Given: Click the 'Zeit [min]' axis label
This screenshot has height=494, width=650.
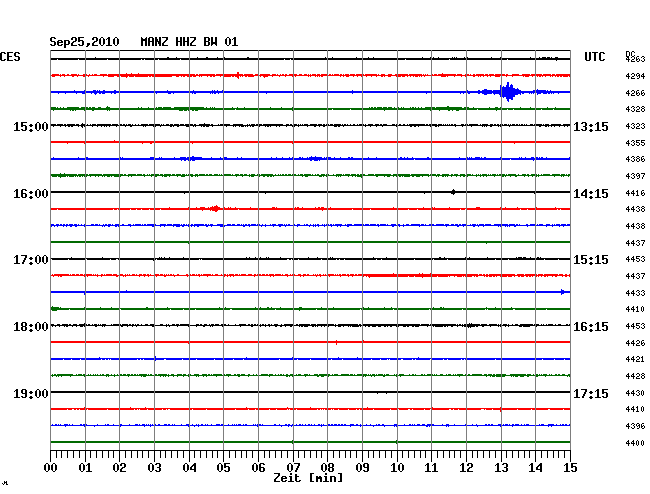Looking at the screenshot, I should (308, 479).
